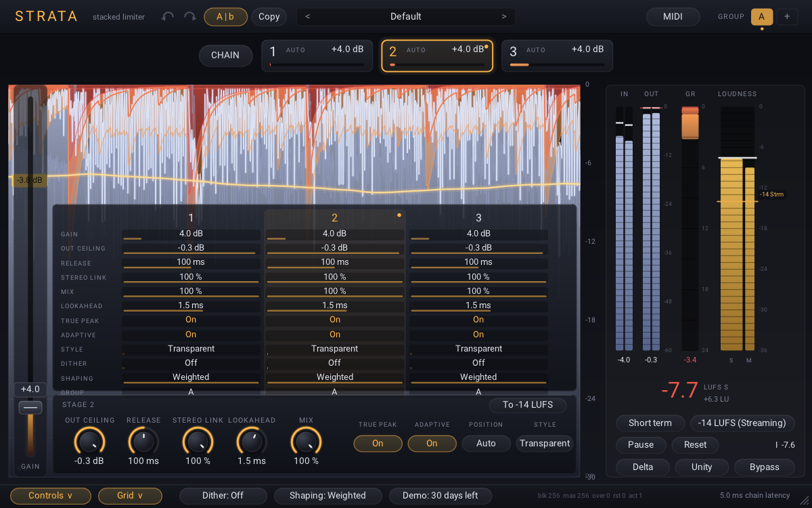Toggle Unity gain button
The height and width of the screenshot is (508, 812).
702,467
